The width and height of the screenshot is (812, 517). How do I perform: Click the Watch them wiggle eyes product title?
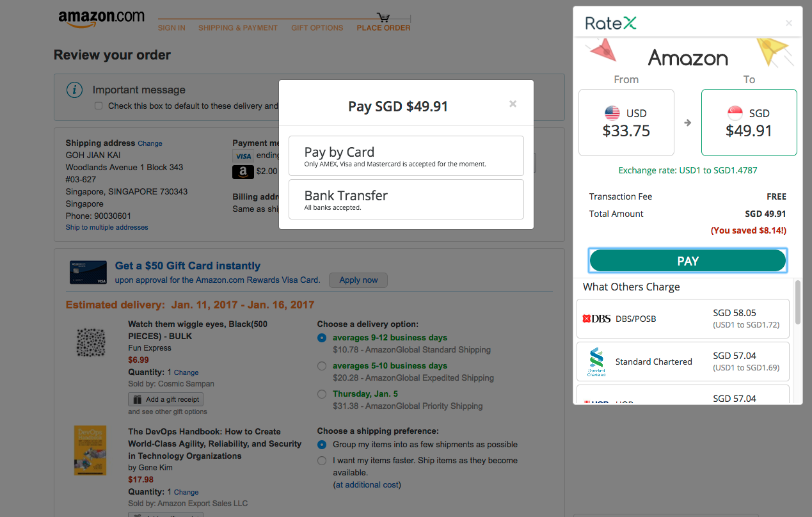(198, 330)
